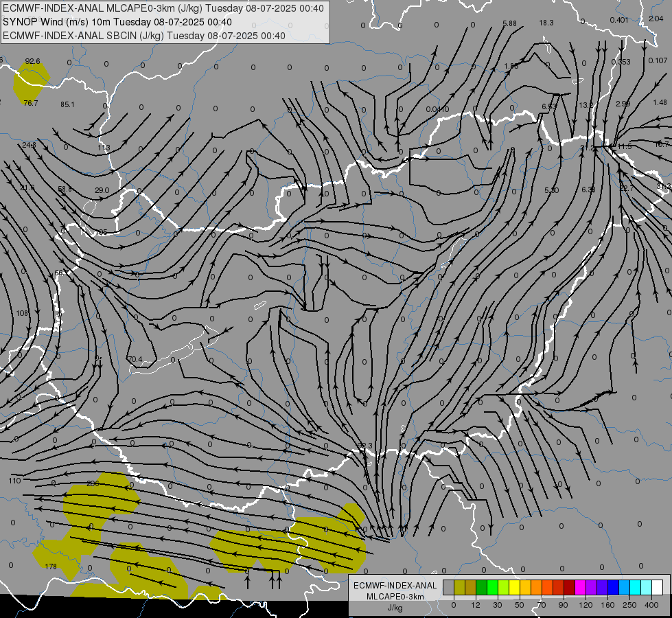Click the bright yellow legend swatch
Screen dimensions: 672x618
pyautogui.click(x=515, y=587)
